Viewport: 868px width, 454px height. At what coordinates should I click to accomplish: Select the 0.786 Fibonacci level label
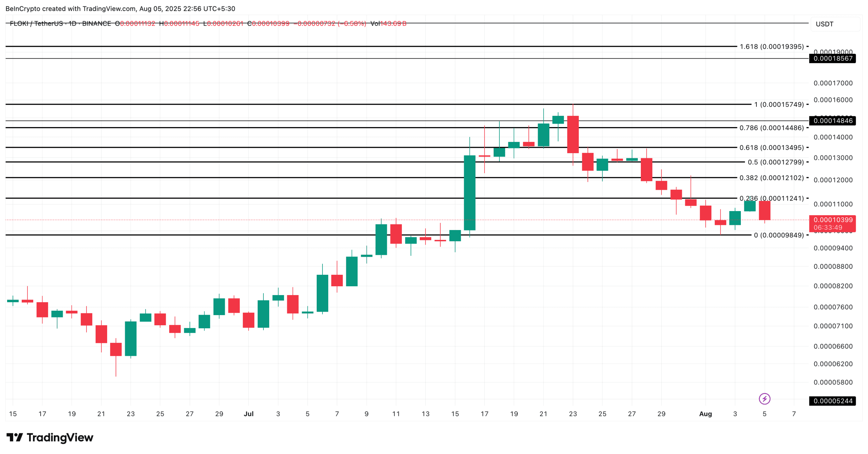tap(771, 128)
